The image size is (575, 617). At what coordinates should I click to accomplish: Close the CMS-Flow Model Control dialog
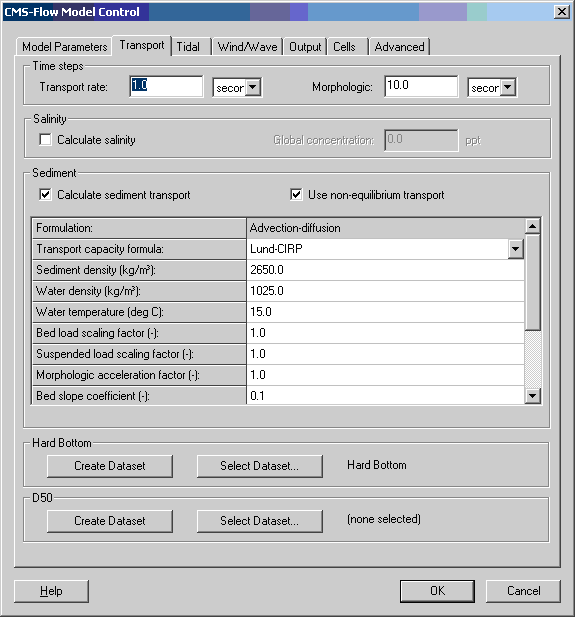tap(562, 12)
